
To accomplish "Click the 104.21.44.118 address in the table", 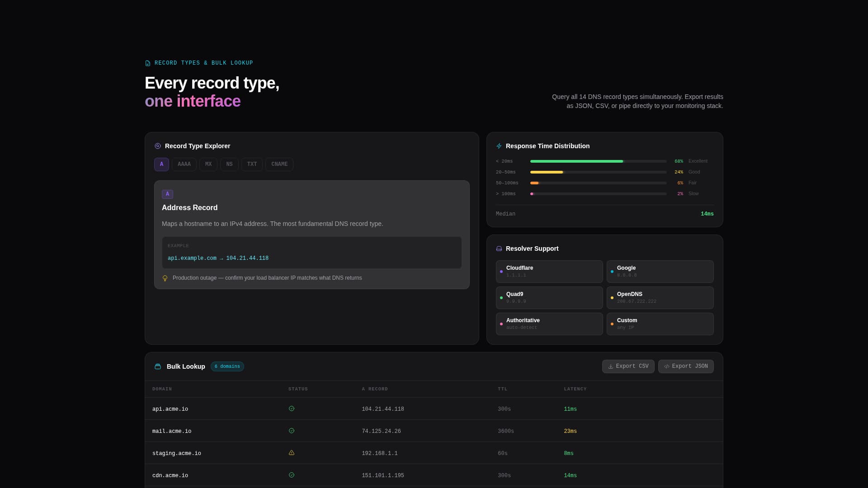I will coord(383,409).
